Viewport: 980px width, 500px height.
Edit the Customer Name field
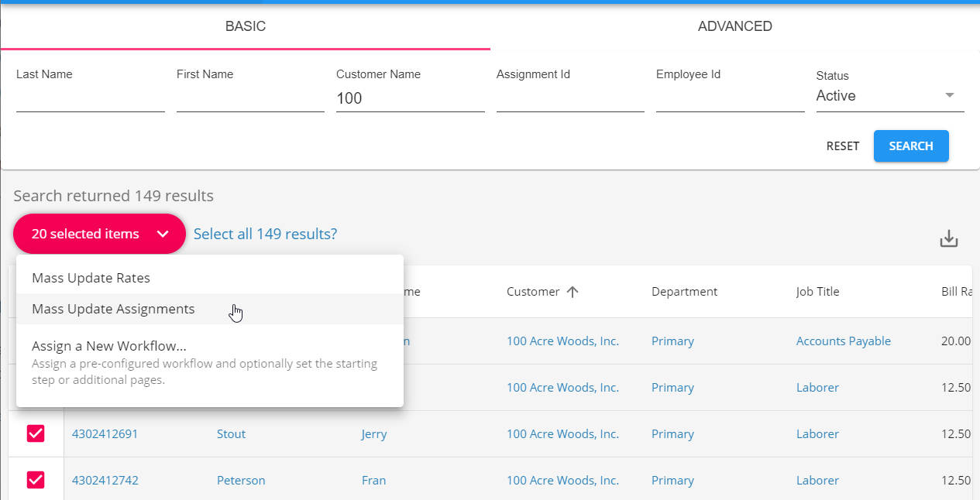click(x=410, y=98)
